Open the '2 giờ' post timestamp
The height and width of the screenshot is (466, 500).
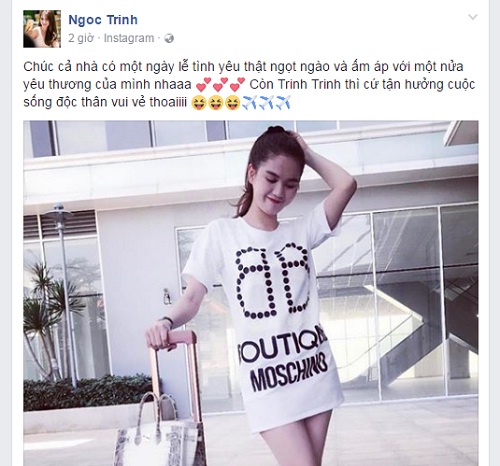point(81,38)
